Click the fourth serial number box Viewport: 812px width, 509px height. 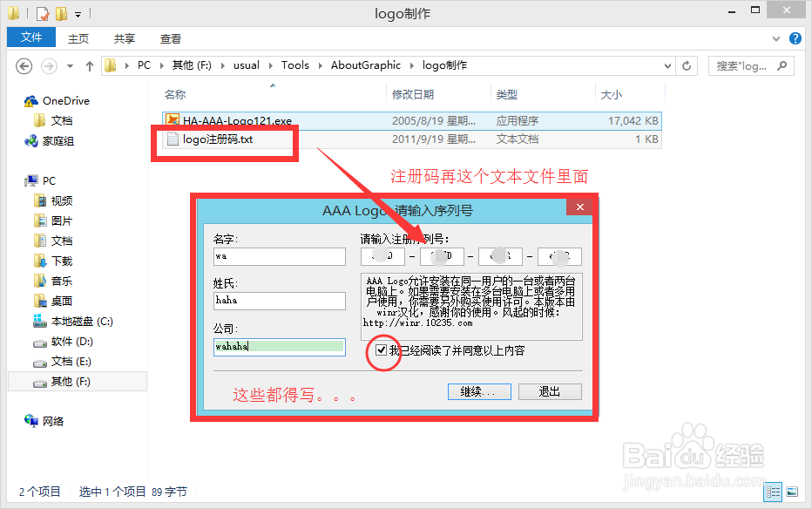click(x=559, y=256)
